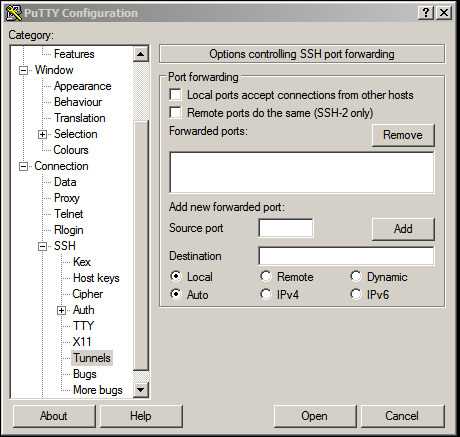Viewport: 460px width, 437px height.
Task: Choose the IPv4 radio button
Action: pyautogui.click(x=266, y=294)
